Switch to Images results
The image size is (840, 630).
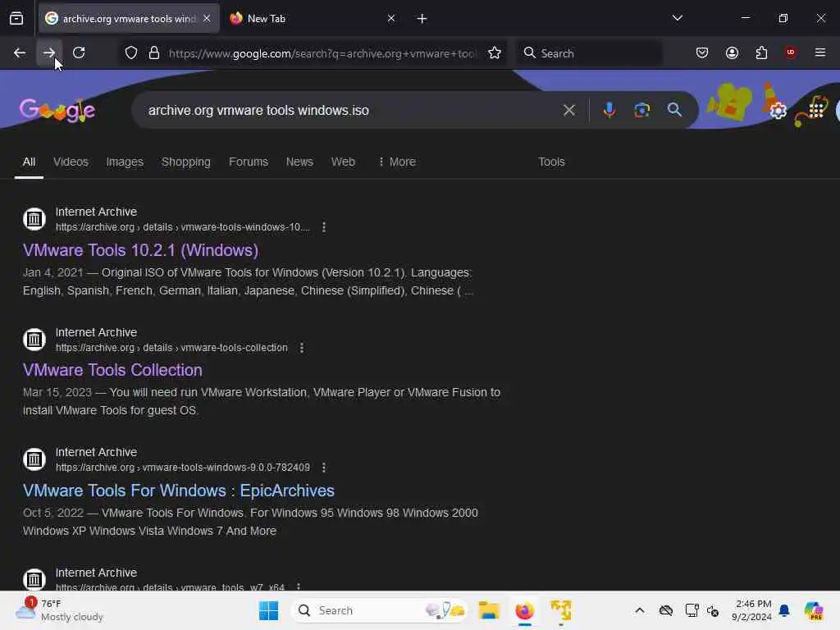coord(125,162)
